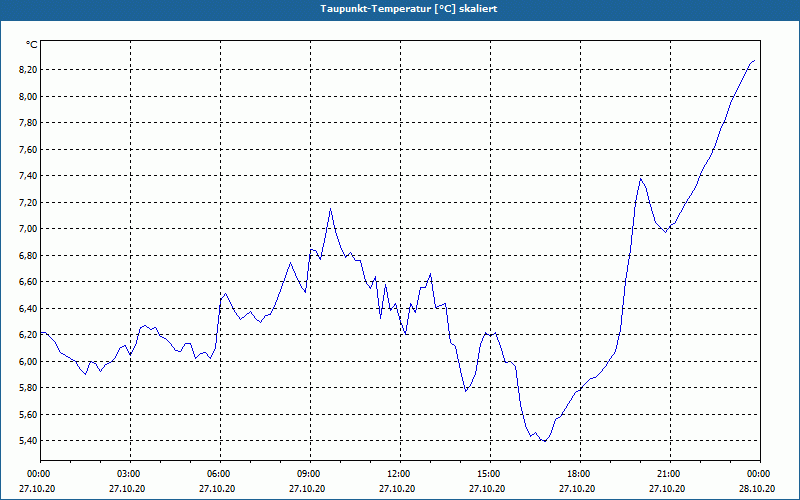Select the 27.10.20 date under 21:00
Viewport: 800px width, 500px height.
point(667,488)
